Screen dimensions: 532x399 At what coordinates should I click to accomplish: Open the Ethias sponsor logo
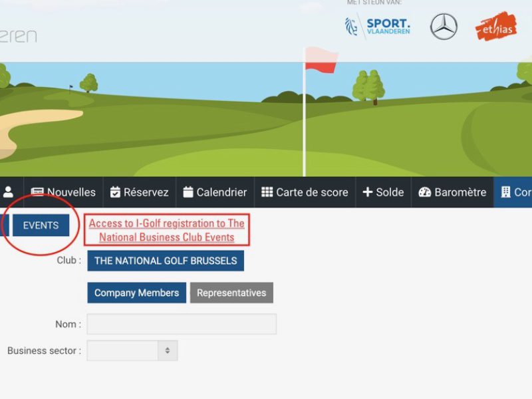pos(496,27)
